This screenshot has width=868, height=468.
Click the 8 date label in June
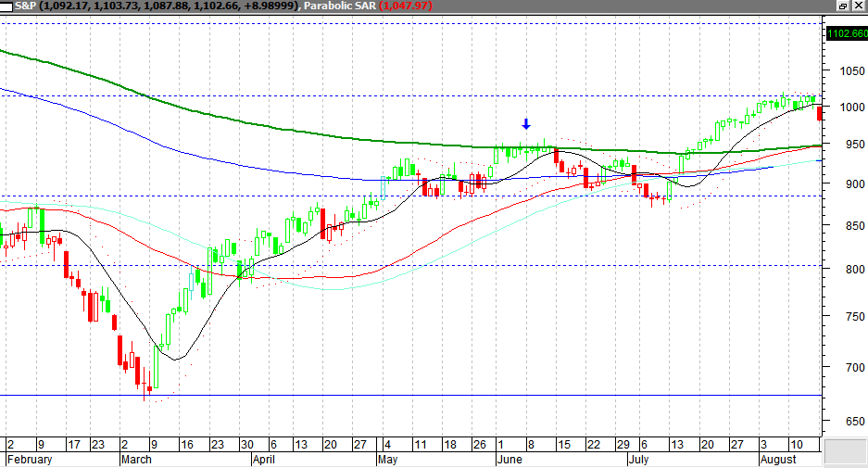tap(530, 445)
